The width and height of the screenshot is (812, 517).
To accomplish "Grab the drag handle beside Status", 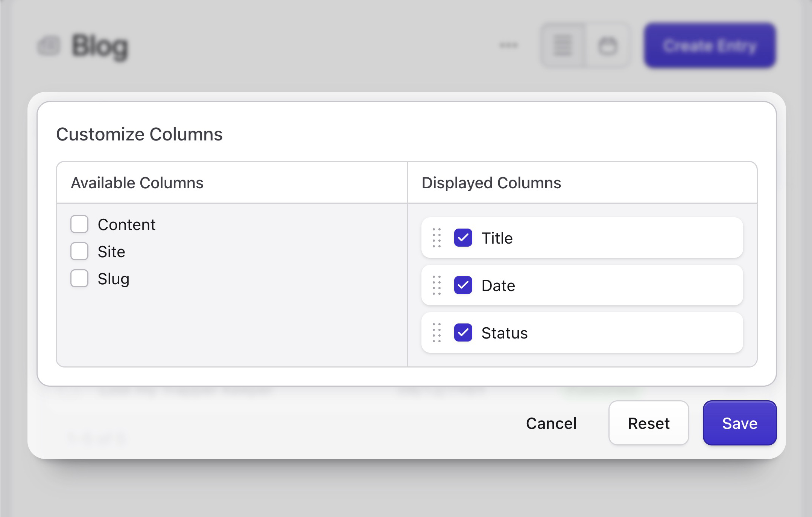I will (436, 333).
